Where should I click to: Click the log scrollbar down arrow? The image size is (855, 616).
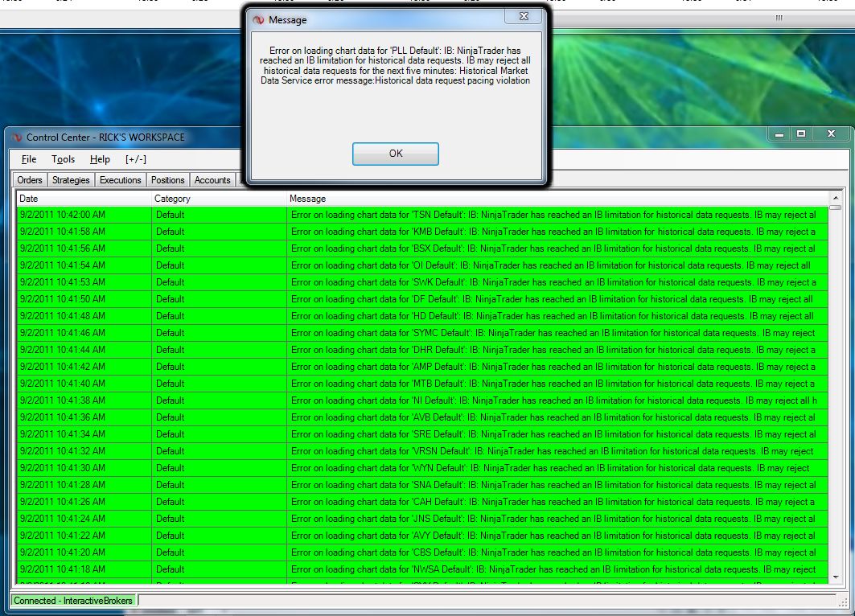point(836,577)
